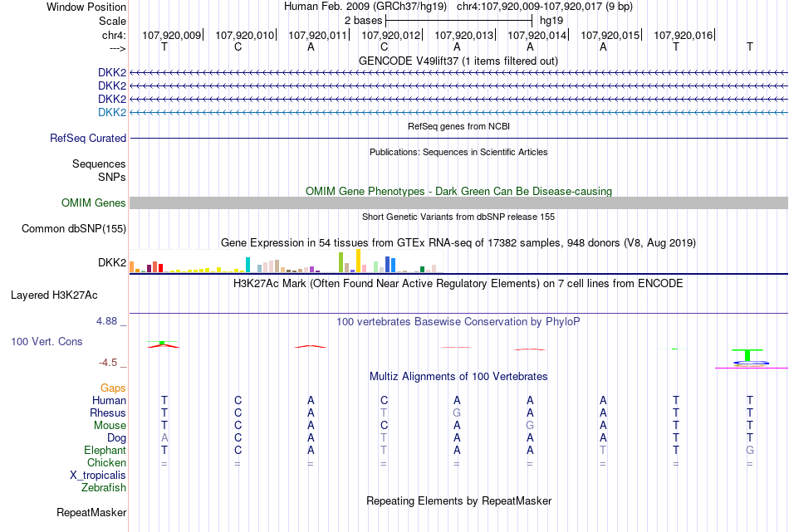Open the light blue DKK2 transcript label
The image size is (789, 532).
tap(112, 112)
